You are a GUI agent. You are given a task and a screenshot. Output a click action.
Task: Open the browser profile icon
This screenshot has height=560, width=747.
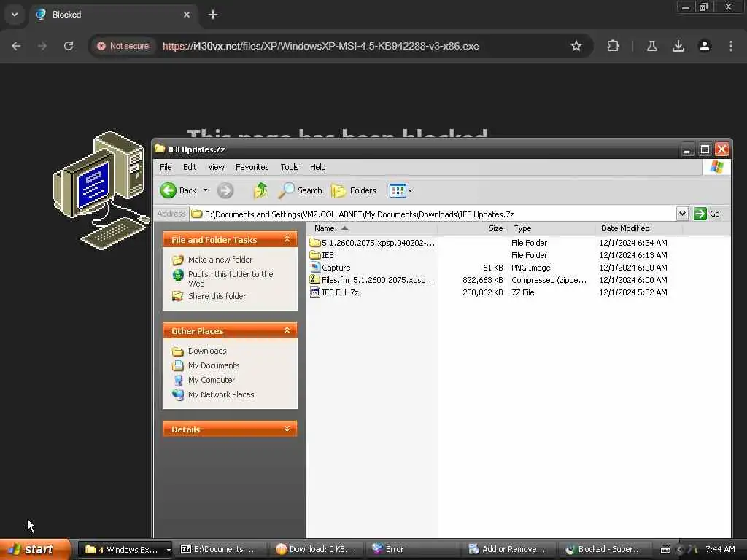[705, 46]
